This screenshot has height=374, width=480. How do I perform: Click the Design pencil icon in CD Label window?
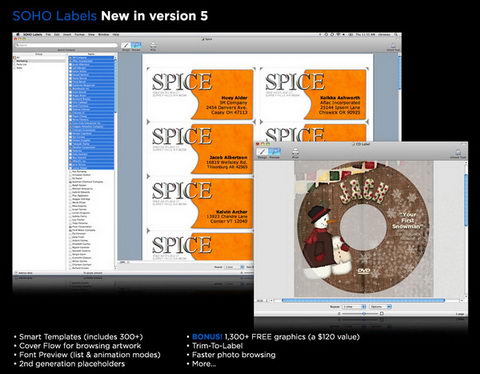262,152
